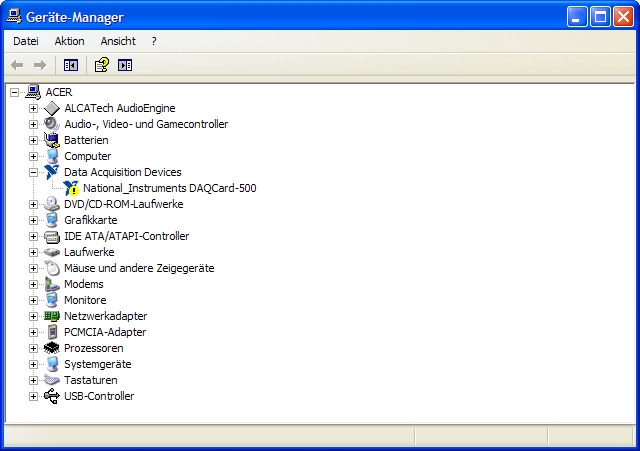Open the Properties help toolbar icon
640x451 pixels.
102,65
